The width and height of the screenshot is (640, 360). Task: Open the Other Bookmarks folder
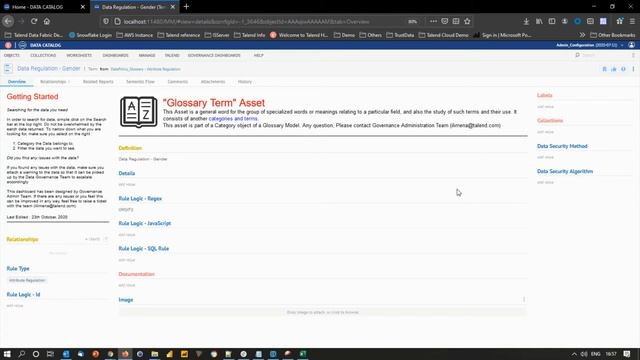(613, 35)
